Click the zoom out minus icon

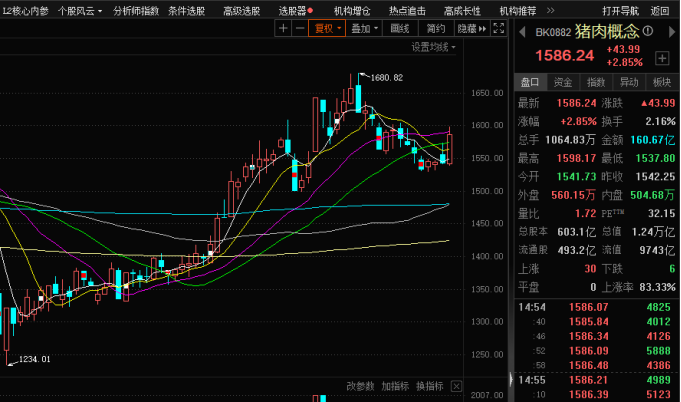pyautogui.click(x=298, y=29)
